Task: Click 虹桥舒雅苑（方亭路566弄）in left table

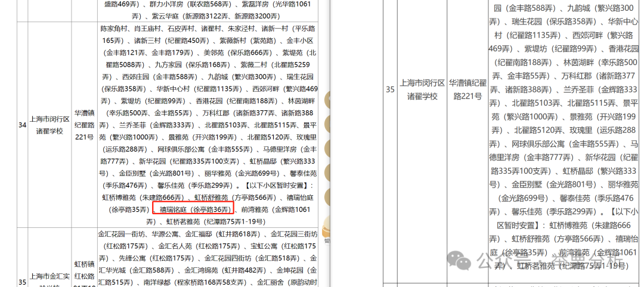Action: pyautogui.click(x=236, y=197)
